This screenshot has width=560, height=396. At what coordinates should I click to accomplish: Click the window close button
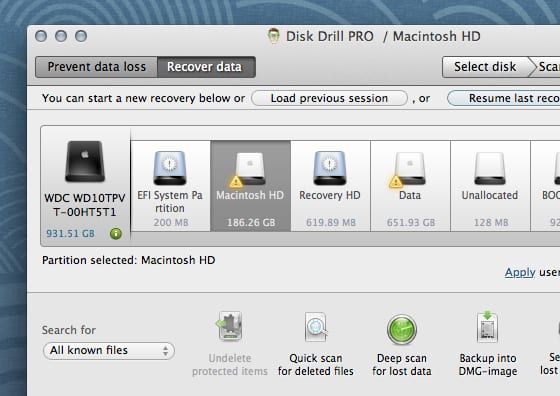click(x=41, y=36)
